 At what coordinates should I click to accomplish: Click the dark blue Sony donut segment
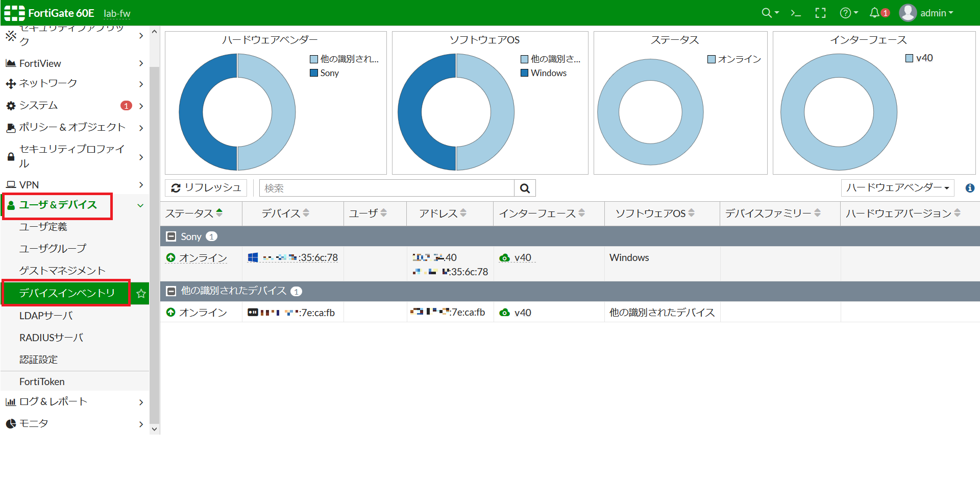(191, 112)
